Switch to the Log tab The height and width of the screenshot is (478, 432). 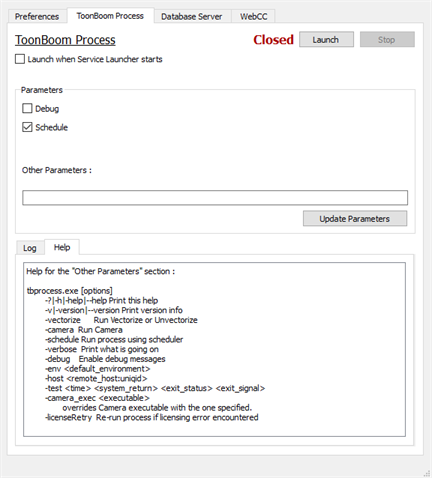click(x=30, y=248)
